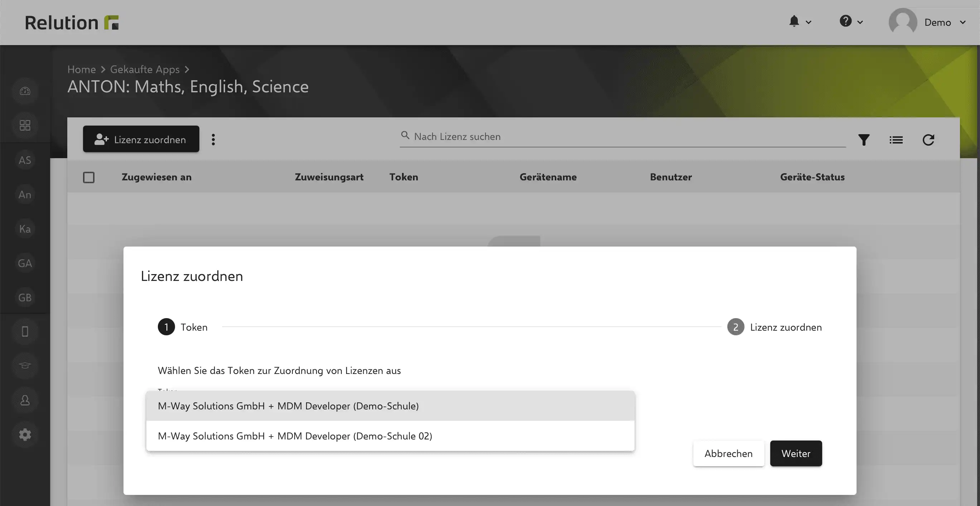Open the three-dot more options menu
The width and height of the screenshot is (980, 506).
point(213,139)
